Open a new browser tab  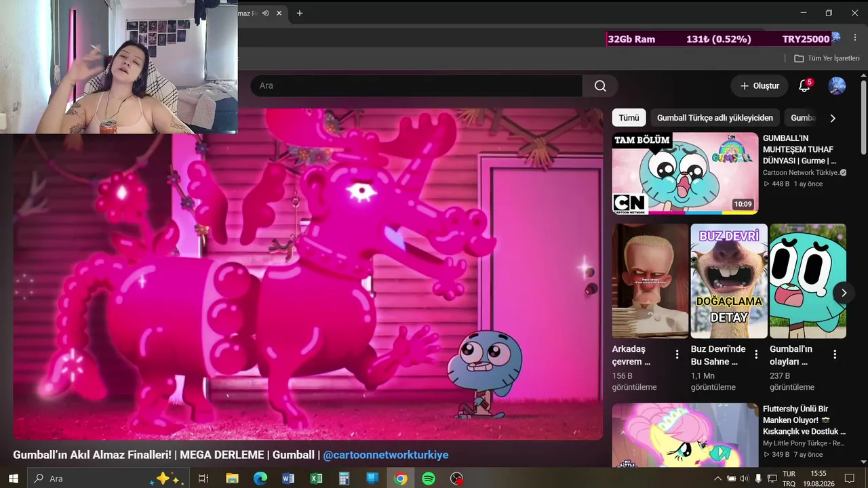tap(300, 13)
